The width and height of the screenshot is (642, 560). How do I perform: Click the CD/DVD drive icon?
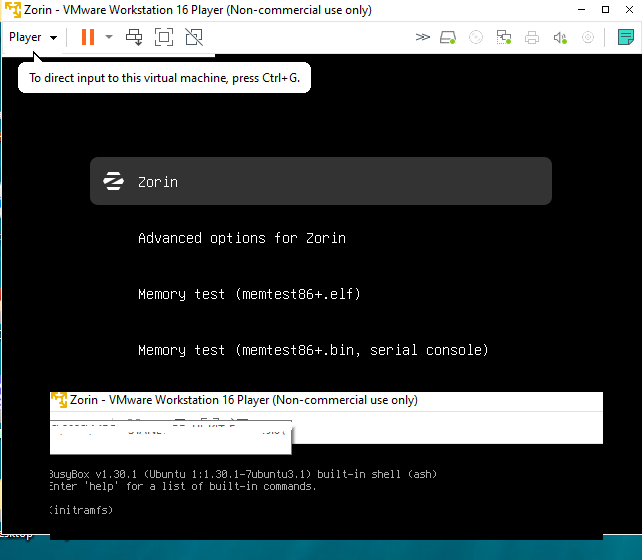coord(476,37)
